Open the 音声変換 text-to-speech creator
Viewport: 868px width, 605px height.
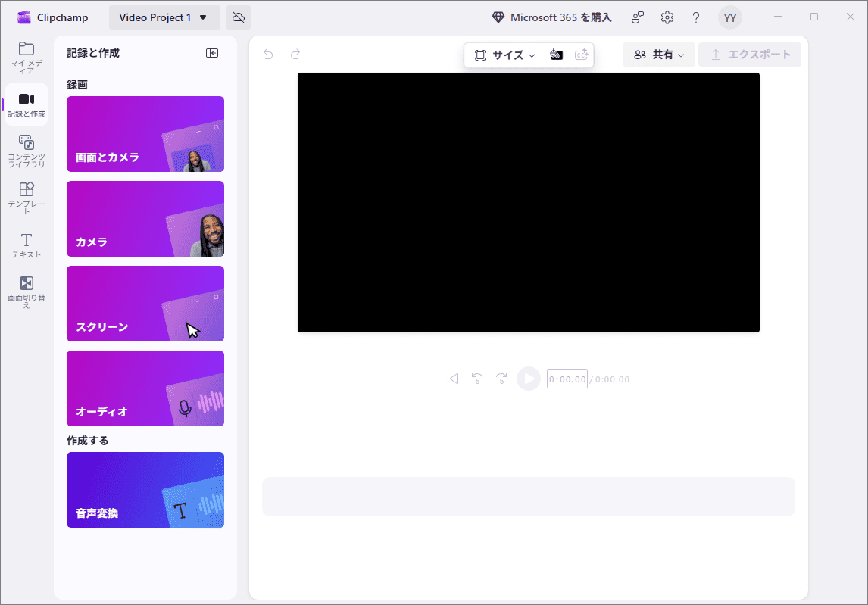pyautogui.click(x=145, y=490)
